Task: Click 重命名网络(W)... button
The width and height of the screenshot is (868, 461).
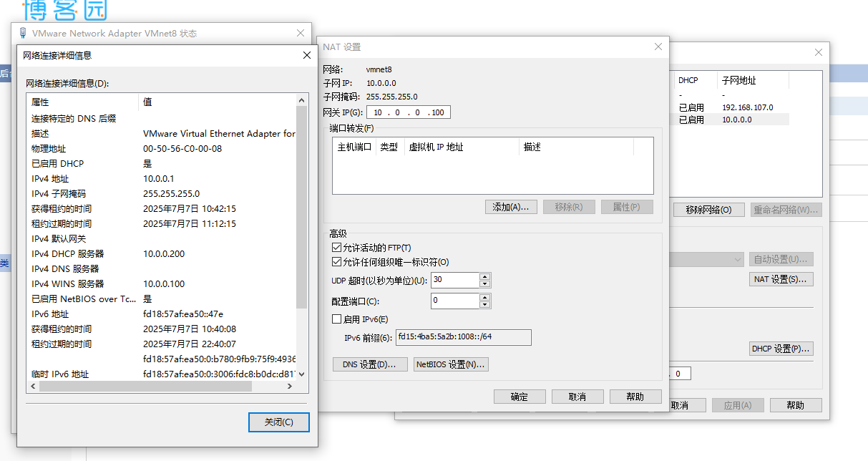Action: click(786, 210)
